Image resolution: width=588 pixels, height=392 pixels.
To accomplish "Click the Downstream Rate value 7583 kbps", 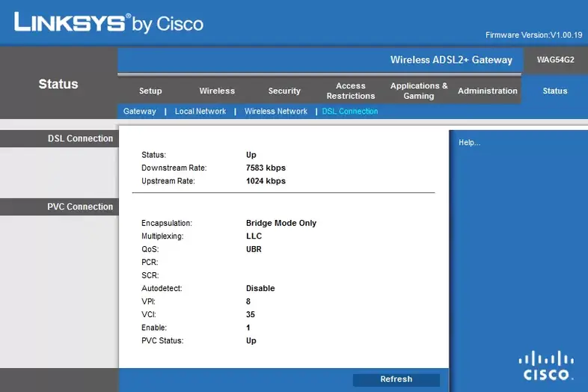I will (266, 168).
